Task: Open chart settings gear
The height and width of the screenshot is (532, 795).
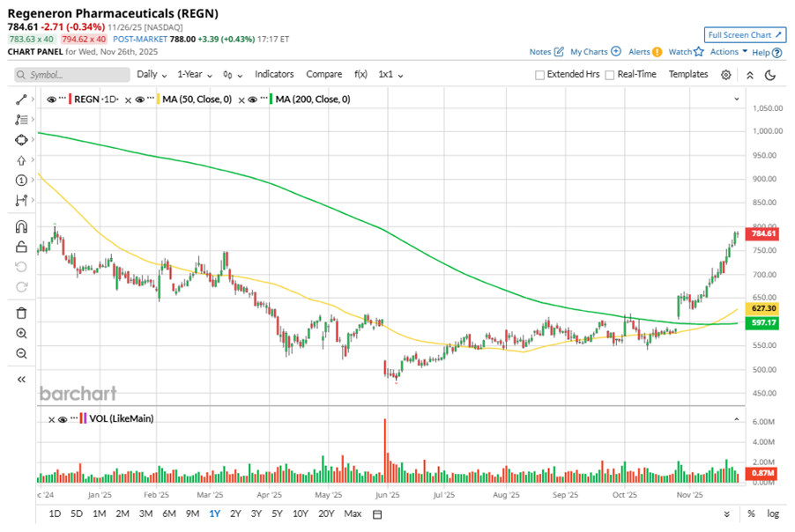Action: (726, 75)
